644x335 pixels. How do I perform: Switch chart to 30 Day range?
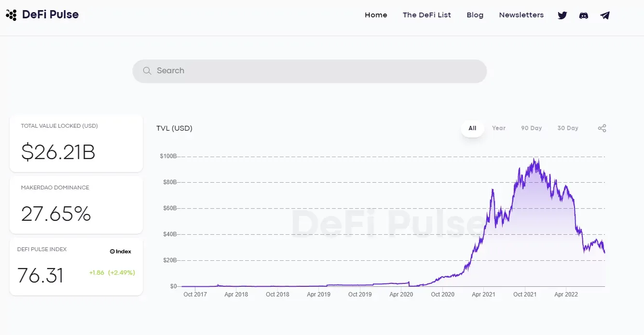[568, 128]
